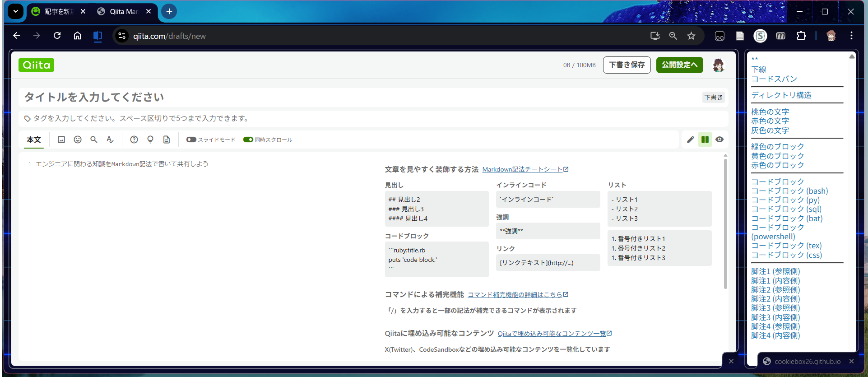
Task: Click the side panel icon beside Home
Action: (97, 36)
